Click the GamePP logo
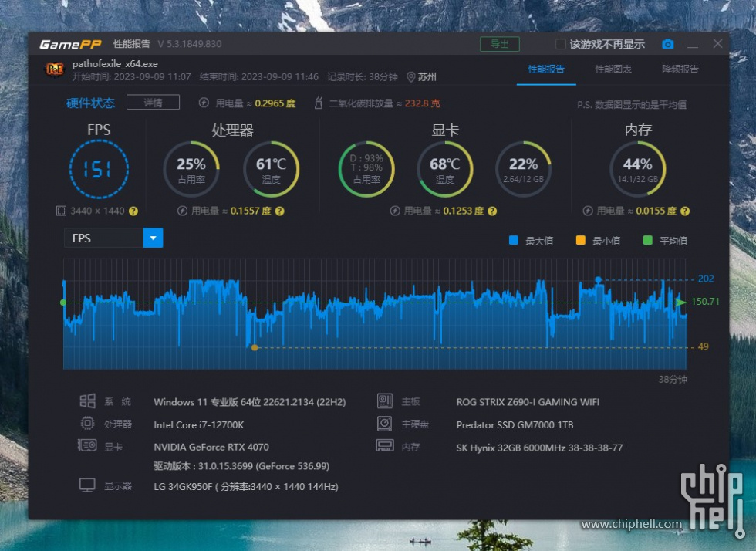This screenshot has width=756, height=551. pos(70,45)
